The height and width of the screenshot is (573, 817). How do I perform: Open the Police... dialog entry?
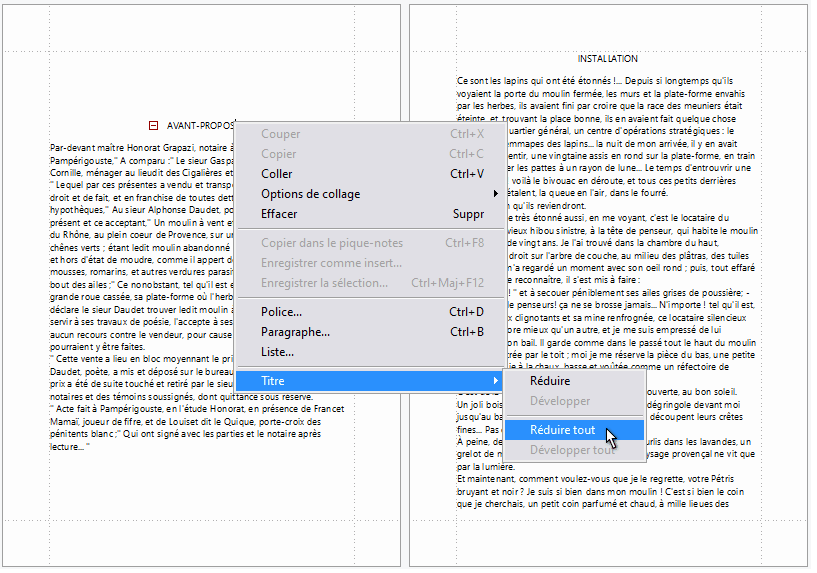coord(282,312)
